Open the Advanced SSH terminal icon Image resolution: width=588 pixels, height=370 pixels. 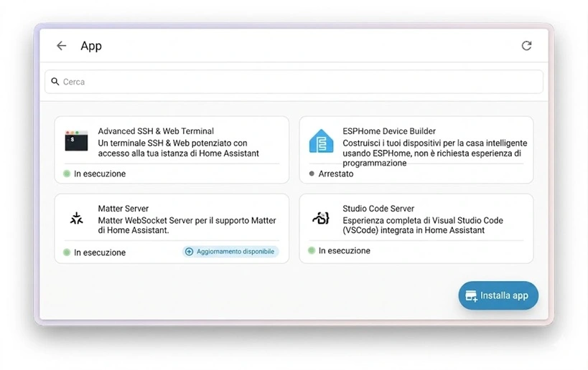point(76,141)
